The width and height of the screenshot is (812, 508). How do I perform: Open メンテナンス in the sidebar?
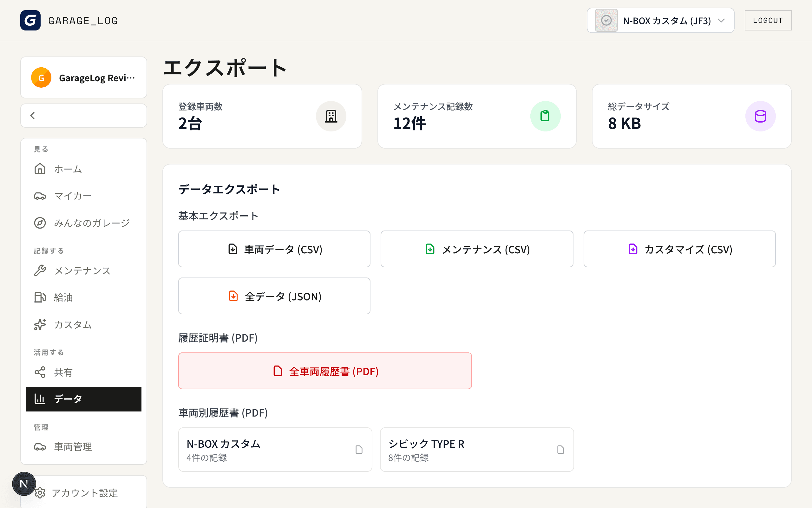[x=83, y=271]
